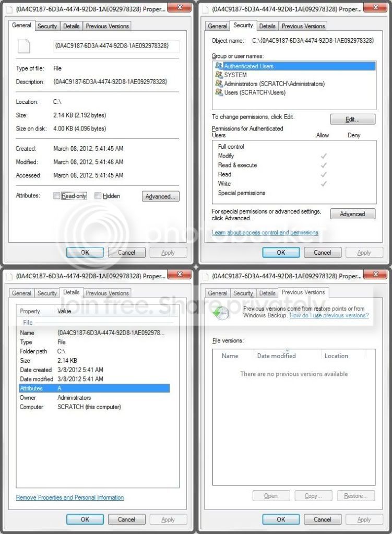Screen dimensions: 392x534
Task: Enable the Read-only attribute checkbox
Action: 56,195
